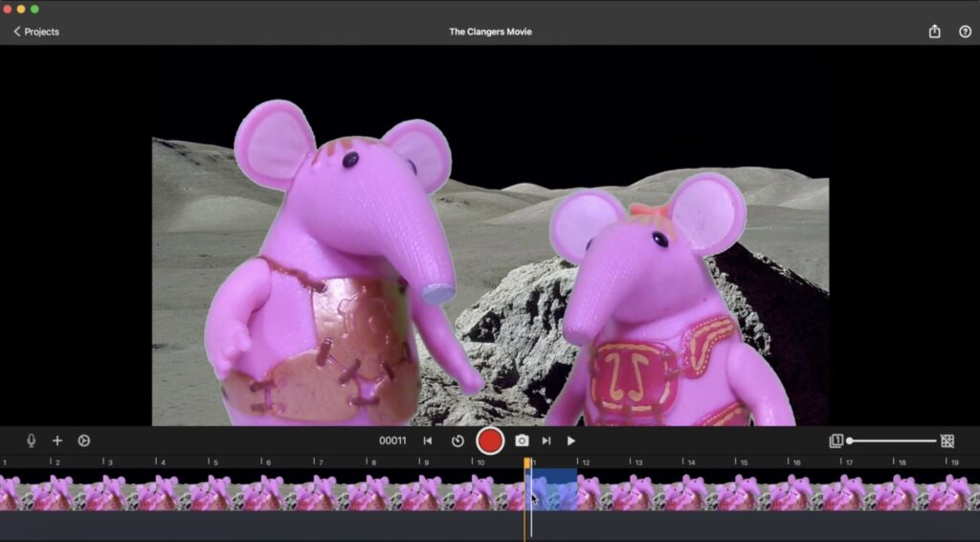The height and width of the screenshot is (542, 980).
Task: Toggle the grid overlay icon
Action: tap(947, 440)
